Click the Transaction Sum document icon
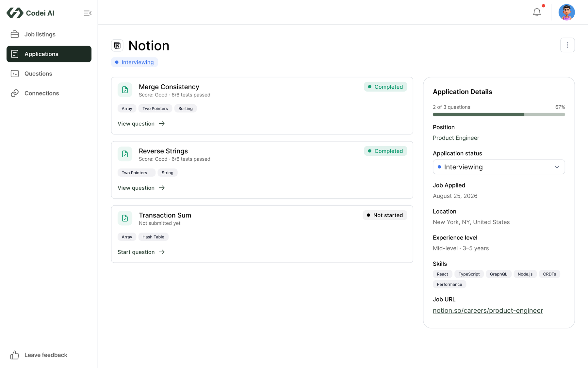The height and width of the screenshot is (368, 588). coord(125,218)
